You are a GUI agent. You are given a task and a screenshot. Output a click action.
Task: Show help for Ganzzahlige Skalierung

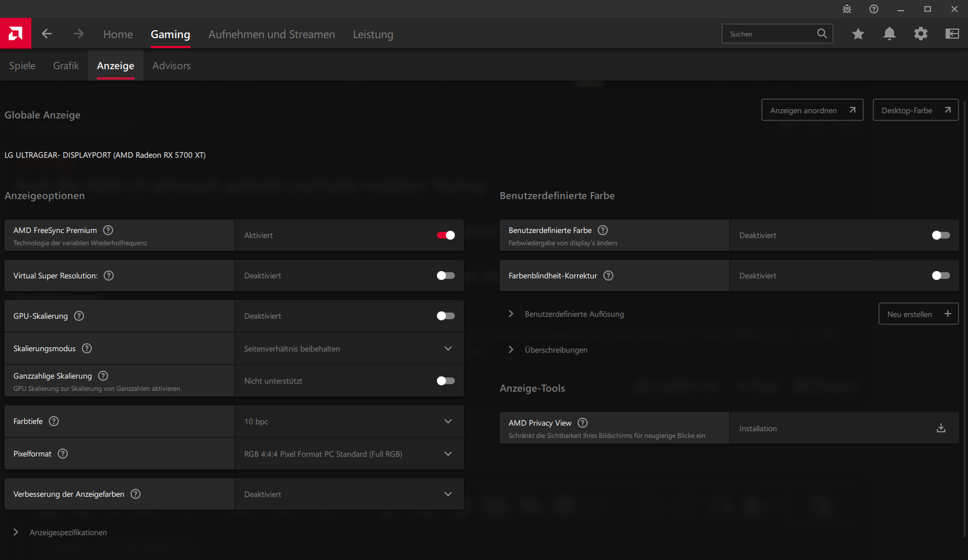[103, 376]
